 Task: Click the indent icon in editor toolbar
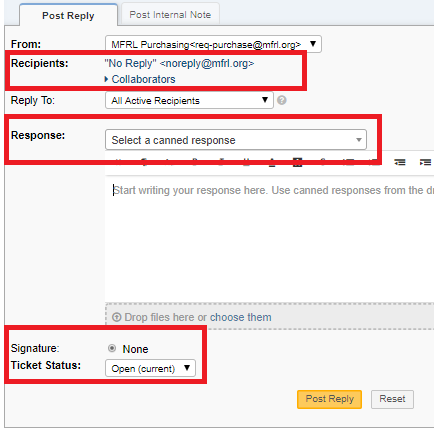(x=425, y=162)
